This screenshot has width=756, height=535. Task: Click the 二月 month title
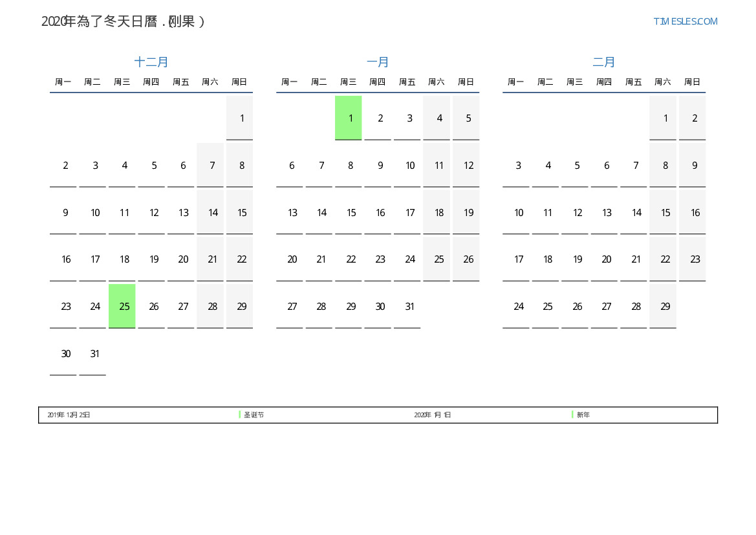pos(604,62)
